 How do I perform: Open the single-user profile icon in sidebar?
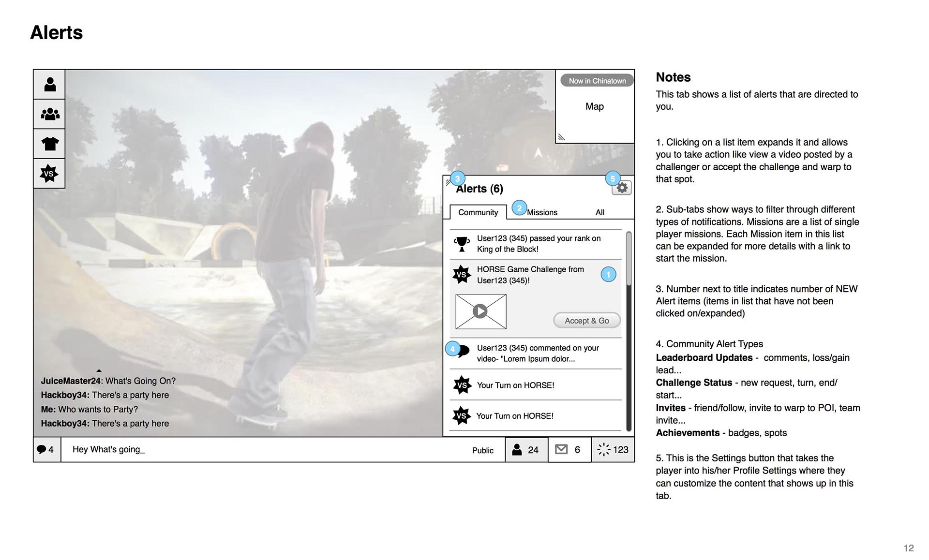(49, 85)
